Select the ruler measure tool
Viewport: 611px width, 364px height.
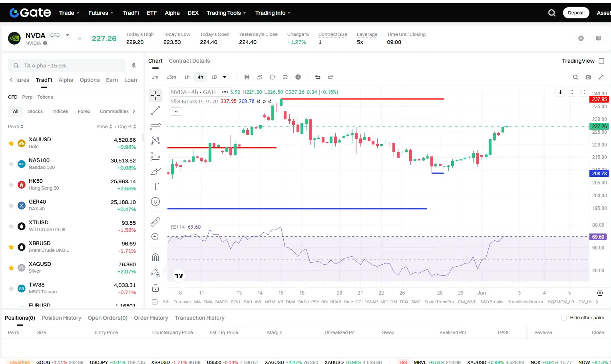click(155, 222)
